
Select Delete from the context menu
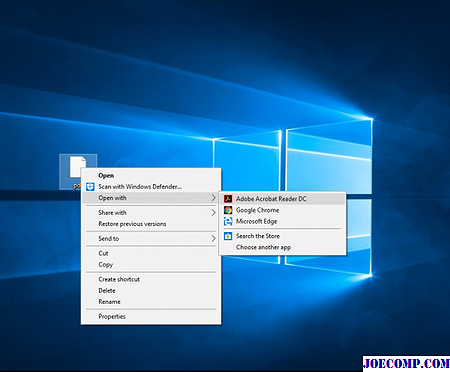coord(151,291)
